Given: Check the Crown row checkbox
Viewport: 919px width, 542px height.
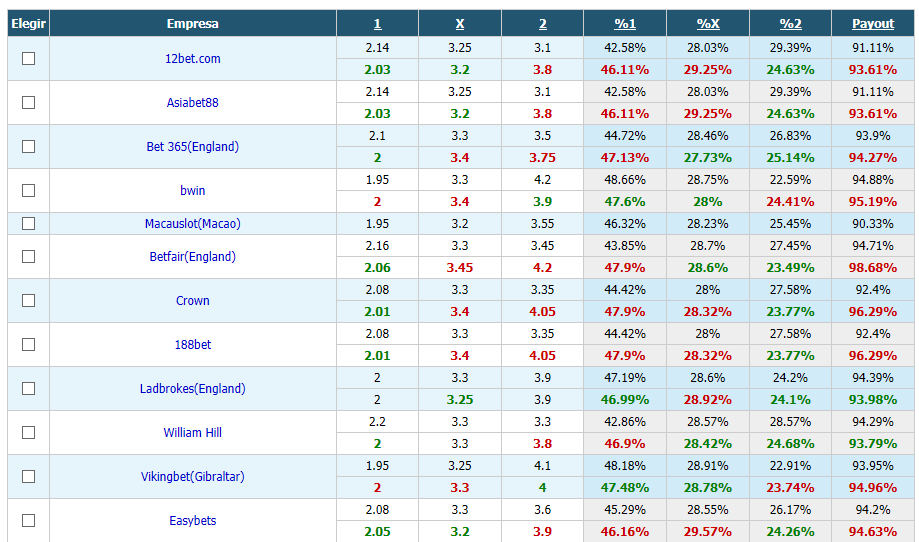Looking at the screenshot, I should click(x=28, y=301).
